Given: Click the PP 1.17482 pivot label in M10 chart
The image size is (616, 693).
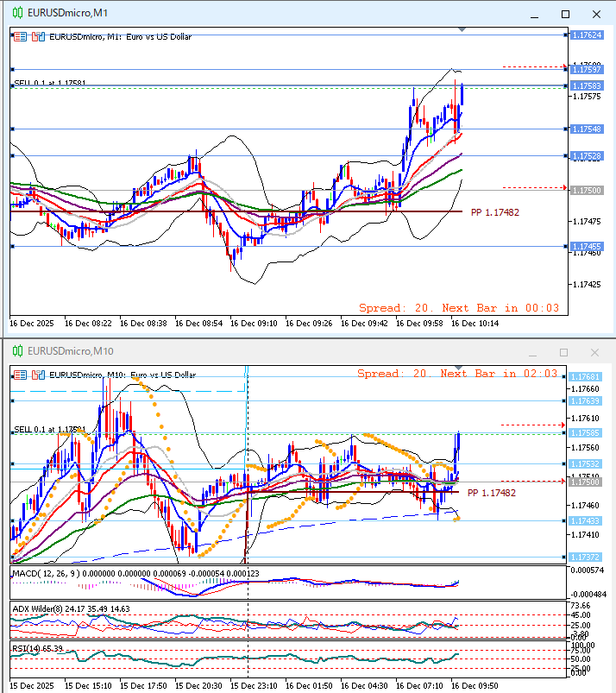Looking at the screenshot, I should click(x=493, y=492).
